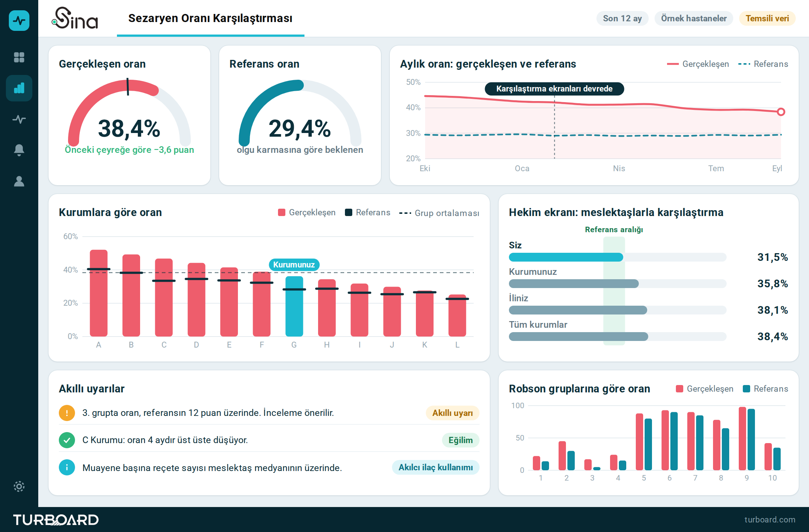Open the settings gear icon

19,486
